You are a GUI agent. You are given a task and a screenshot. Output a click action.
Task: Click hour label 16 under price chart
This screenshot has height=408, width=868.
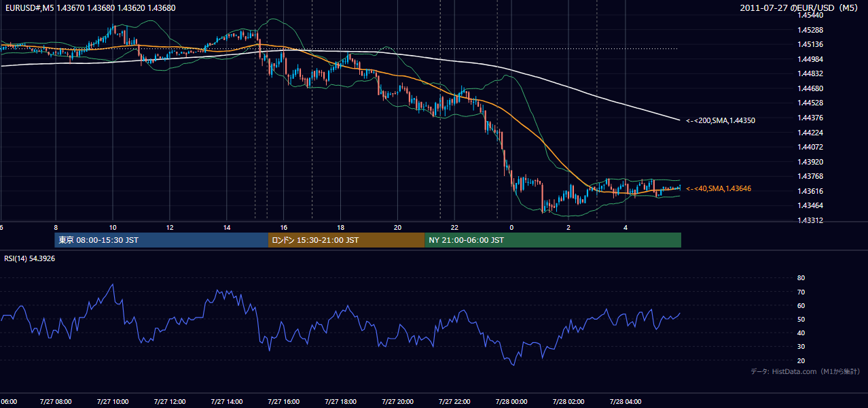point(284,228)
